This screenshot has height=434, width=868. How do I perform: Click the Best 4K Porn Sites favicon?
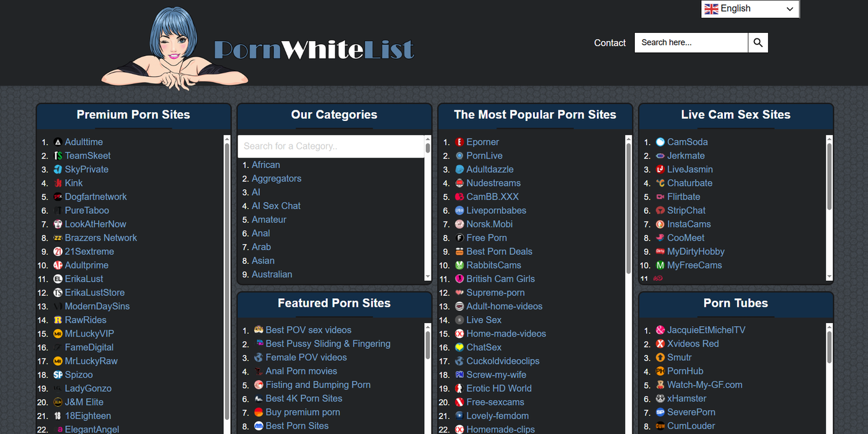point(259,399)
